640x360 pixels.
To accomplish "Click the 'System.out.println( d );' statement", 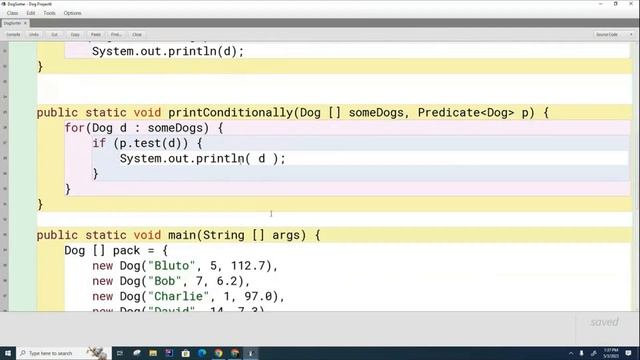I will pos(203,159).
